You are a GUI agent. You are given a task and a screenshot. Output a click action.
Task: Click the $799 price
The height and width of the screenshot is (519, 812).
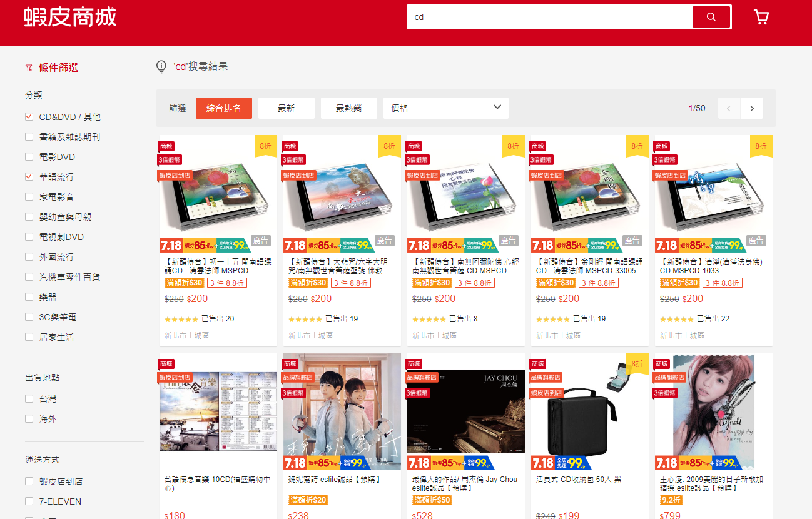(x=670, y=515)
